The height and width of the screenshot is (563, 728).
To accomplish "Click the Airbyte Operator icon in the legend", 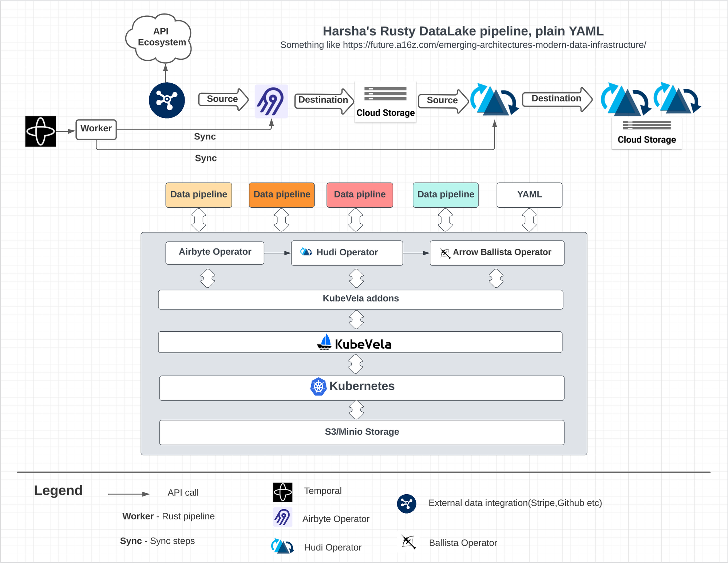I will 282,517.
